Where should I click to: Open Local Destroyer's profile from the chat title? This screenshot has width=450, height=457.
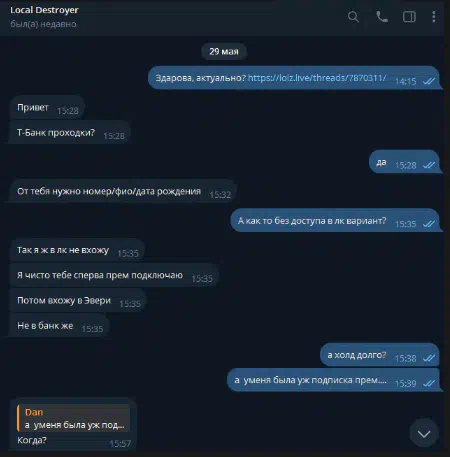(x=44, y=10)
